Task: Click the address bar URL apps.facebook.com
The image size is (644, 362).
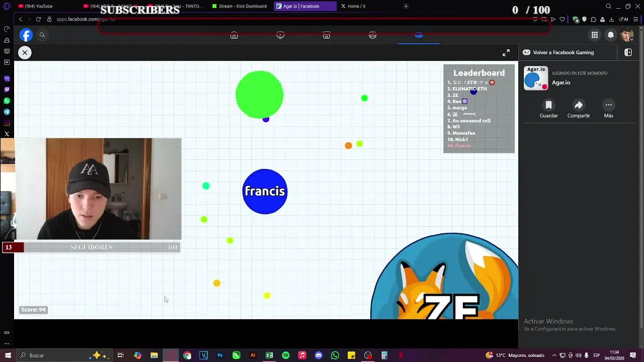Action: (86, 19)
